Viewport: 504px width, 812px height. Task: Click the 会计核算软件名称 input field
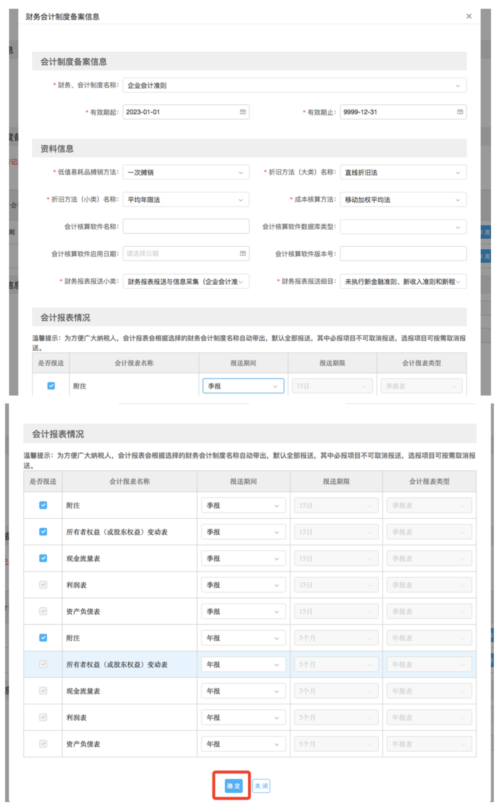(186, 226)
